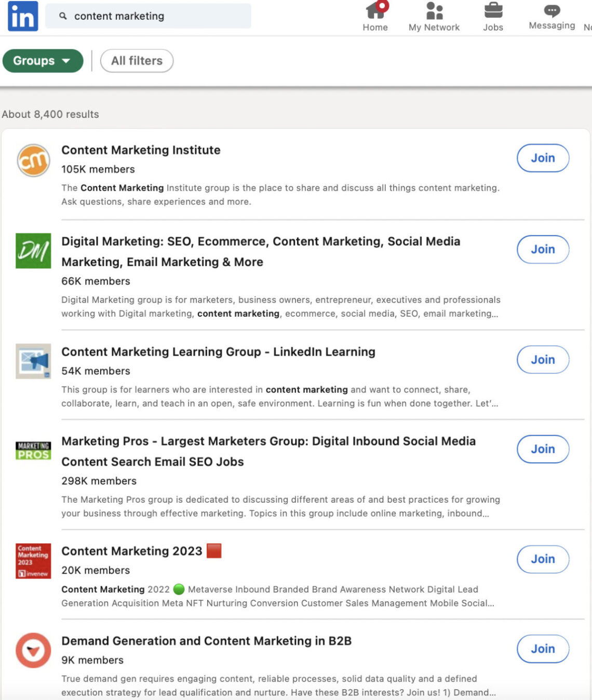This screenshot has width=592, height=700.
Task: Join the Content Marketing 2023 group
Action: click(x=543, y=559)
